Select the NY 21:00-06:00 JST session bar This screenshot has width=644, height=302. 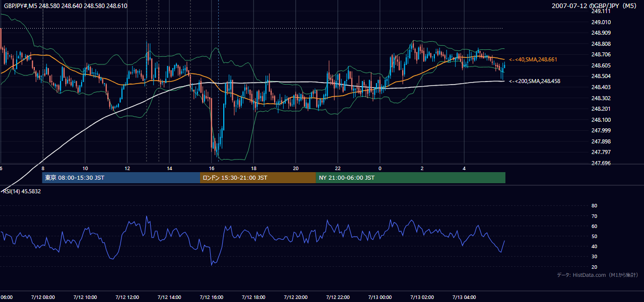click(411, 178)
